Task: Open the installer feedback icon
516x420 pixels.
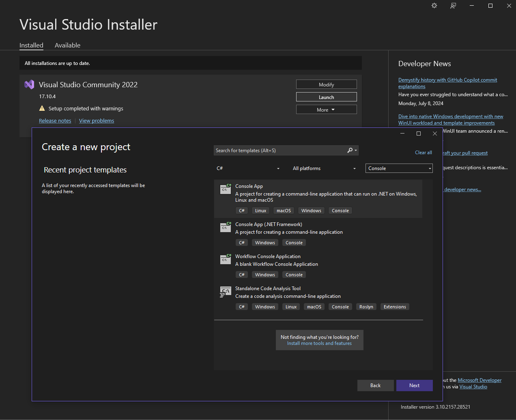Action: tap(453, 6)
